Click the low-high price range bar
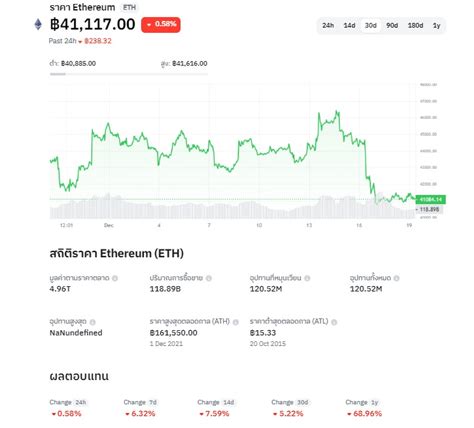 tap(129, 74)
